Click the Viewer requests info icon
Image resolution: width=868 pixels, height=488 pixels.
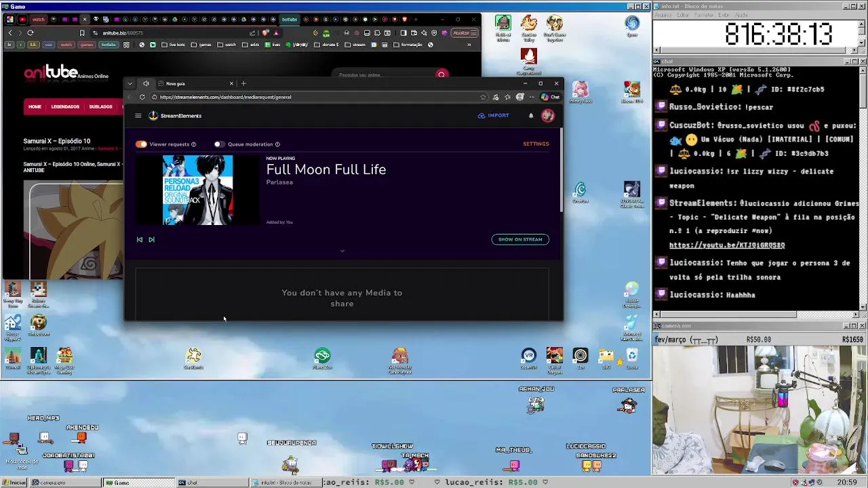(x=193, y=144)
